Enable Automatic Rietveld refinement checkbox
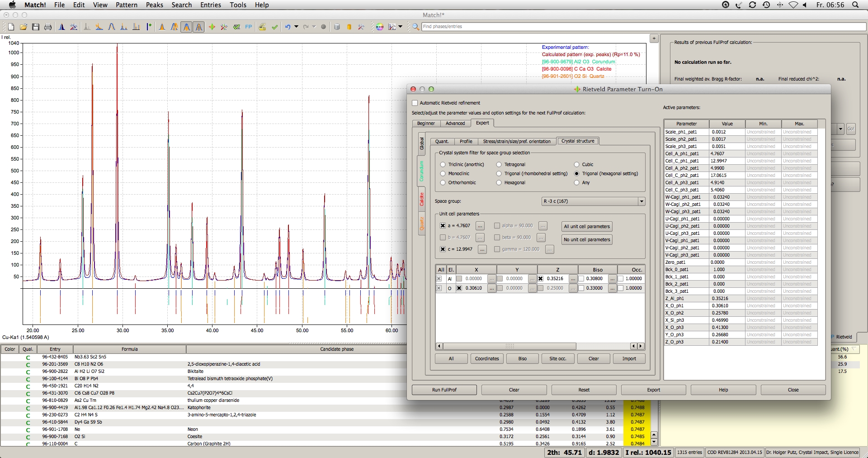The image size is (868, 458). click(415, 103)
